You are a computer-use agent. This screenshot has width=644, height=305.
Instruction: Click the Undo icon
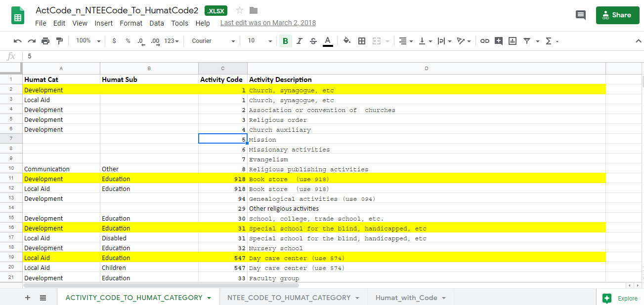click(18, 41)
